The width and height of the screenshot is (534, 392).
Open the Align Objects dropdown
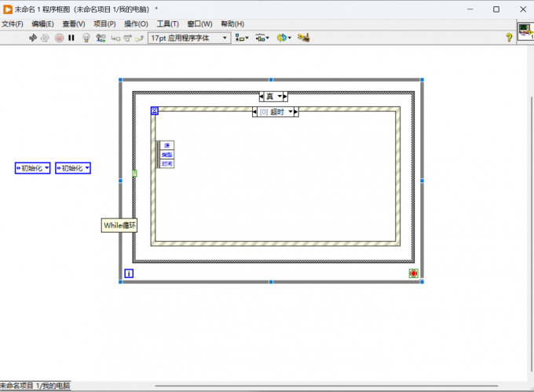(x=242, y=38)
